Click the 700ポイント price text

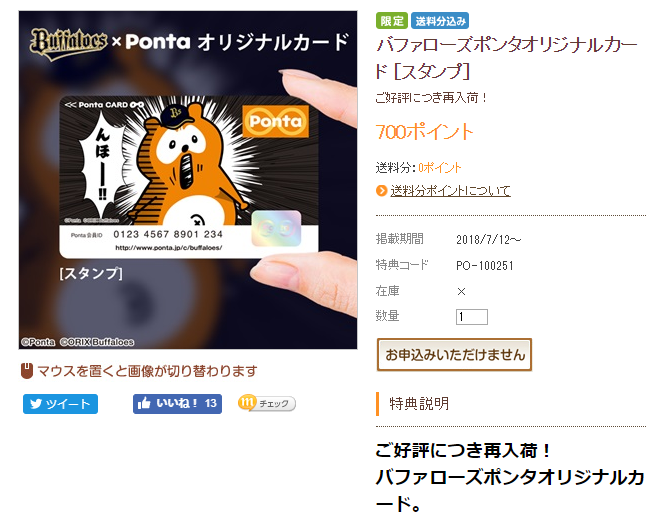click(x=424, y=132)
